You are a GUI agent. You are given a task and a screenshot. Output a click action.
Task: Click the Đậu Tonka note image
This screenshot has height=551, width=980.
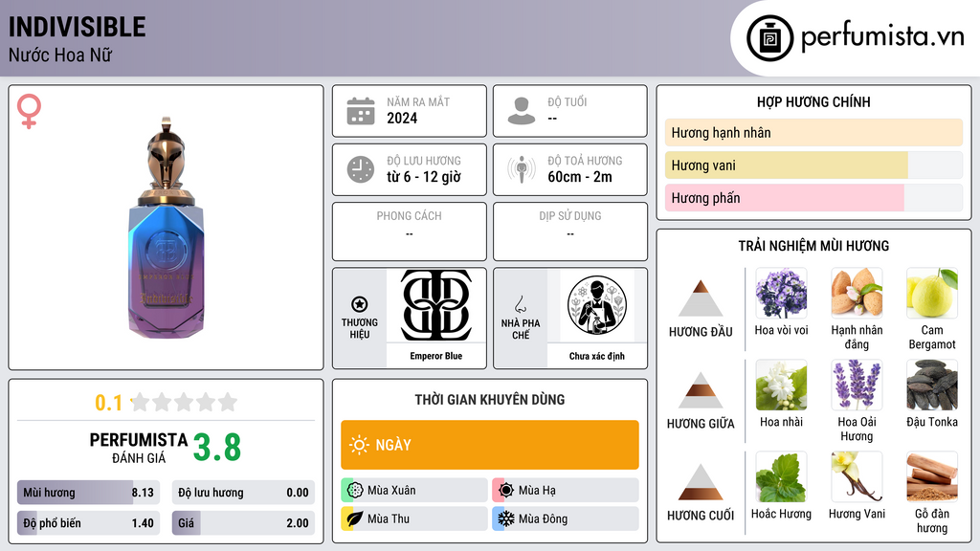(932, 386)
